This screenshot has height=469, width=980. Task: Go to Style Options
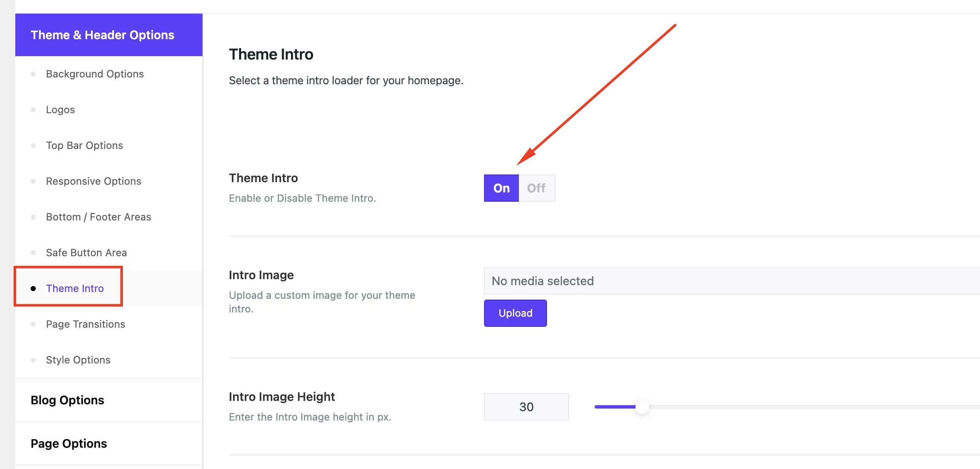click(78, 360)
